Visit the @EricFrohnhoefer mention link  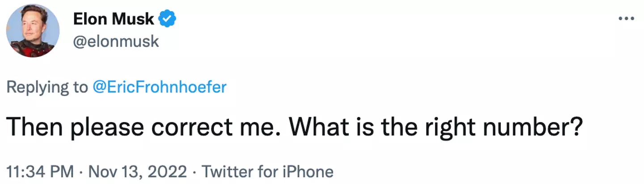pos(159,87)
